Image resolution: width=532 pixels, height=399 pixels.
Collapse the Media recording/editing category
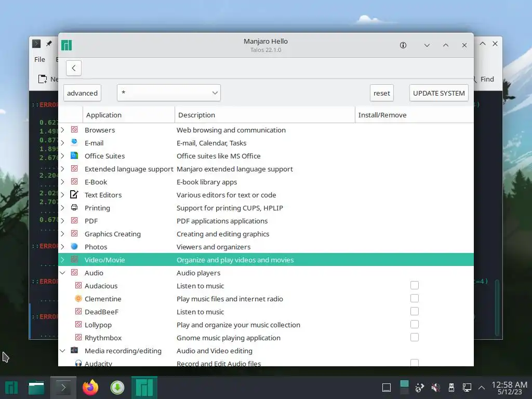coord(62,351)
